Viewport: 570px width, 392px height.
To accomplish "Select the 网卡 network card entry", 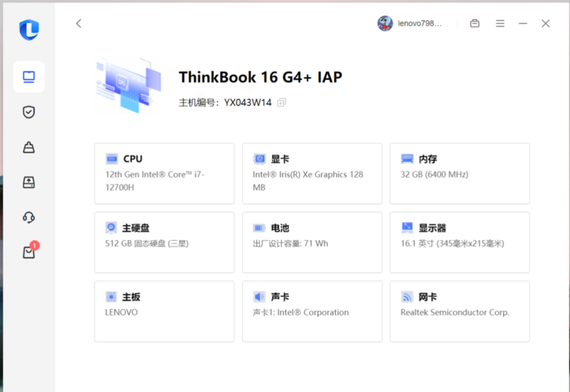I will click(459, 311).
